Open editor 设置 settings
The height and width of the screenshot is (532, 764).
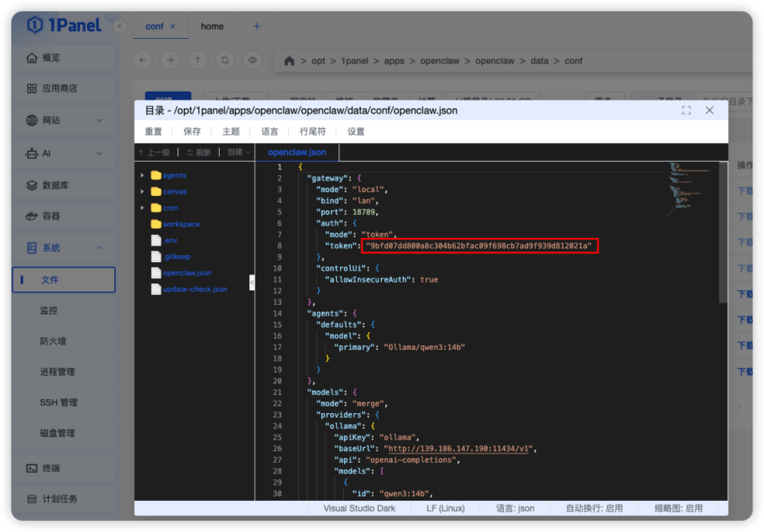coord(355,132)
